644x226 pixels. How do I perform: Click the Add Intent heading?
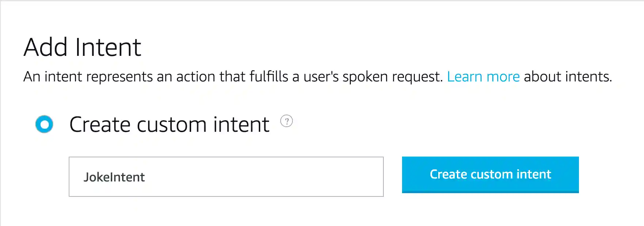[x=82, y=46]
